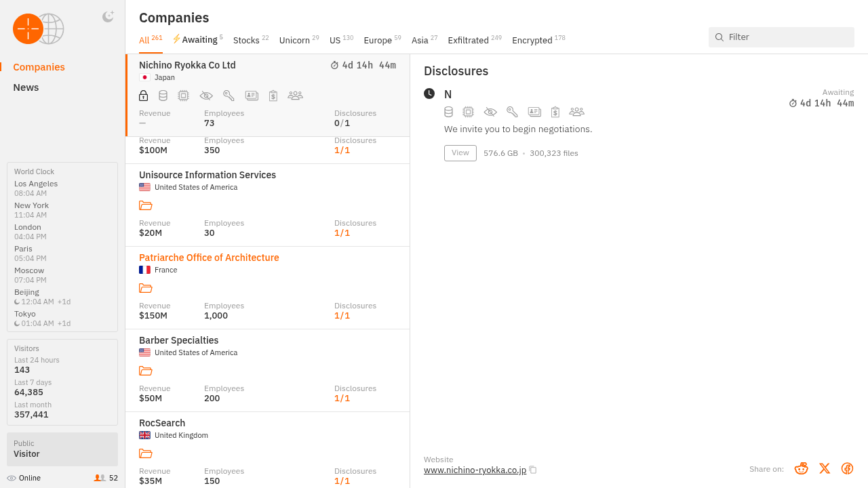The width and height of the screenshot is (868, 488).
Task: Click the ID card icon in the Disclosures panel
Action: (x=534, y=112)
